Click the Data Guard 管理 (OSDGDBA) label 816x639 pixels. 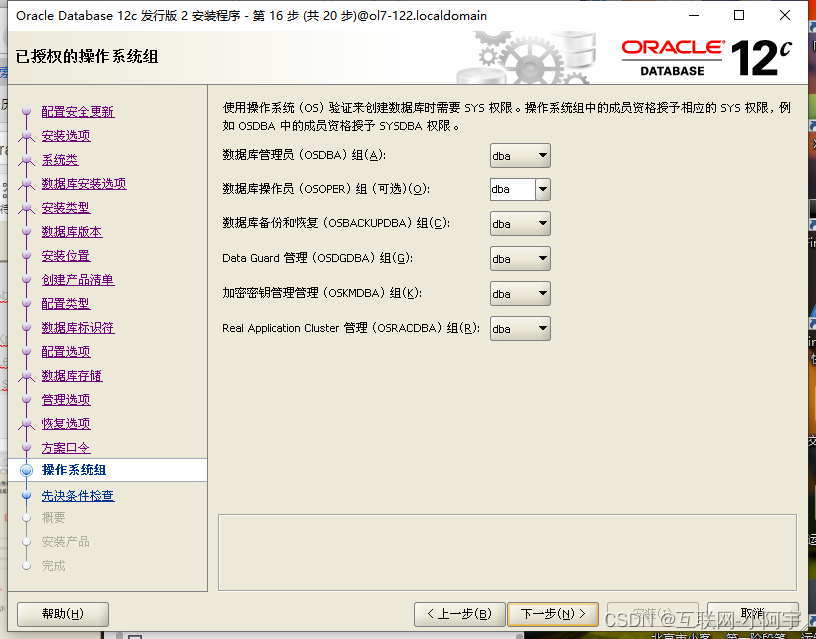click(317, 258)
